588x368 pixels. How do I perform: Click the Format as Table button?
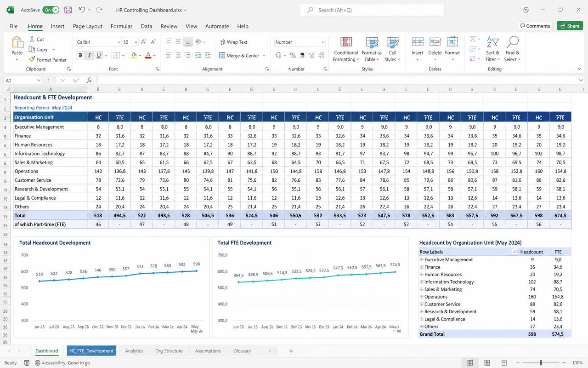tap(372, 49)
